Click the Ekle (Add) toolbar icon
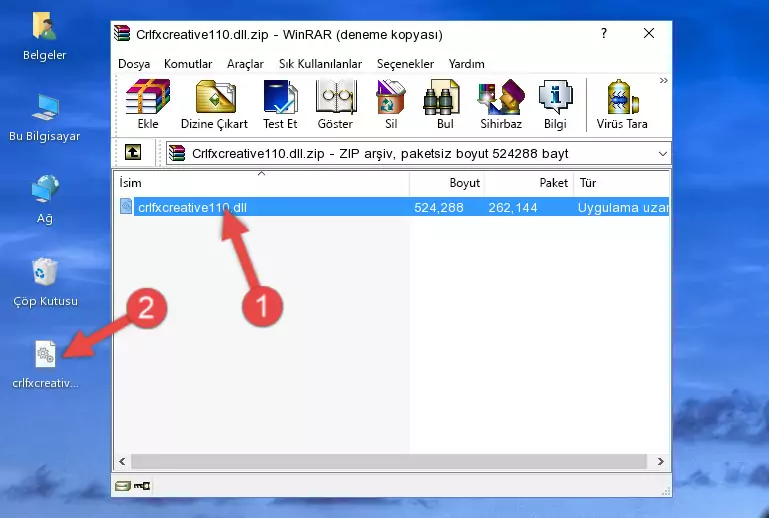The width and height of the screenshot is (769, 518). click(148, 104)
